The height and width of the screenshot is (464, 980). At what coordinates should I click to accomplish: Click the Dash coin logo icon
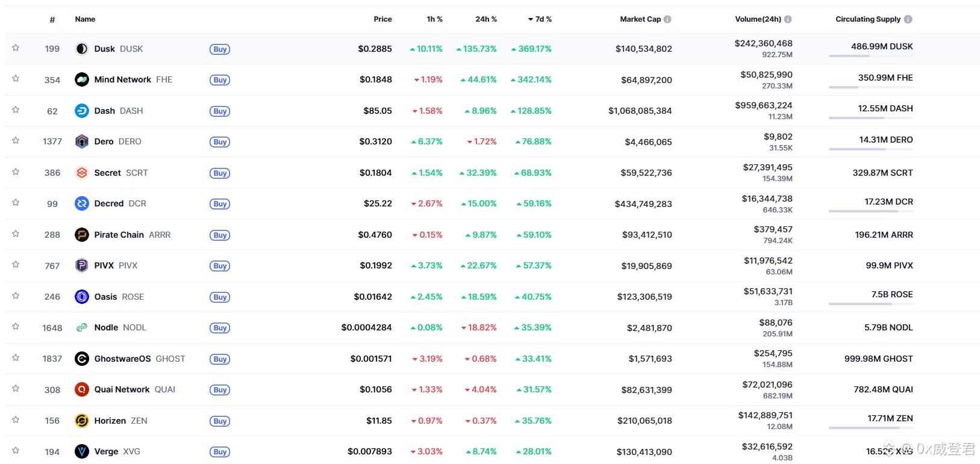pyautogui.click(x=82, y=111)
